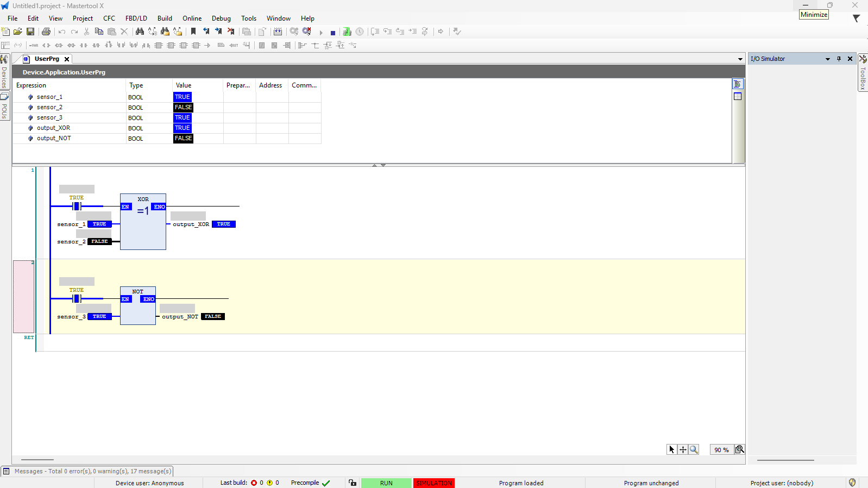
Task: Click the Find binoculars icon
Action: 140,32
